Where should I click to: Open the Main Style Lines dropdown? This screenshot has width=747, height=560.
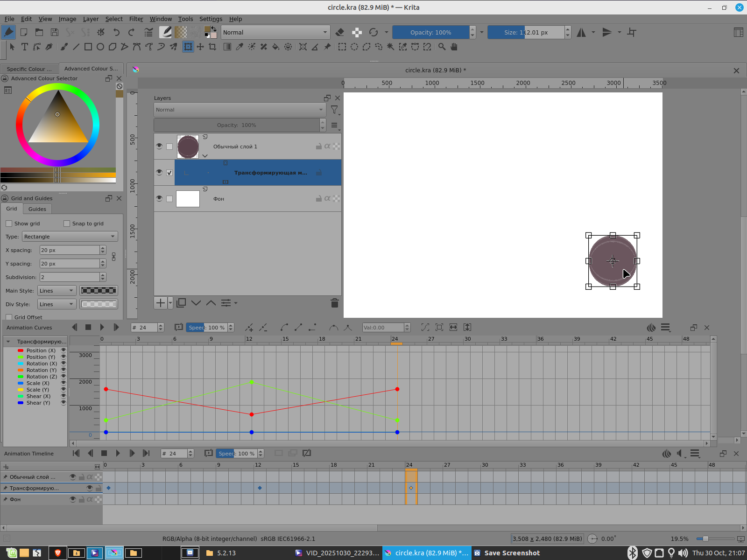tap(56, 291)
